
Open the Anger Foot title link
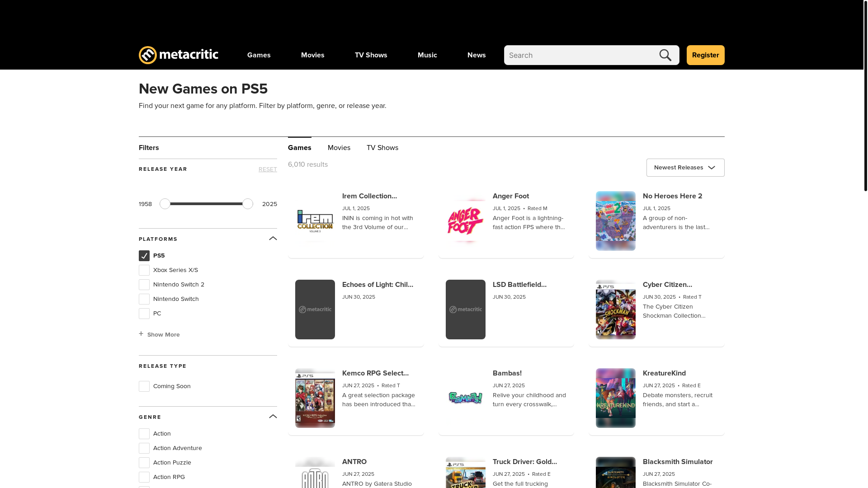click(x=511, y=196)
